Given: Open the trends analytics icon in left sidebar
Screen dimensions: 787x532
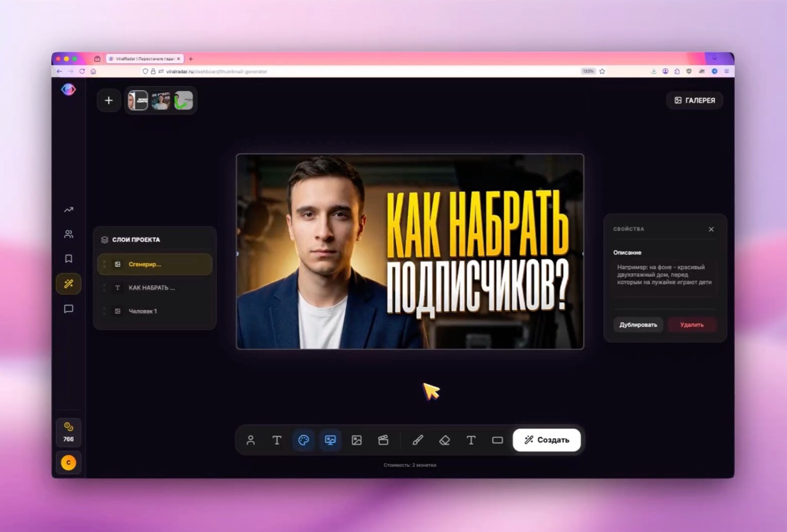Looking at the screenshot, I should click(x=68, y=209).
